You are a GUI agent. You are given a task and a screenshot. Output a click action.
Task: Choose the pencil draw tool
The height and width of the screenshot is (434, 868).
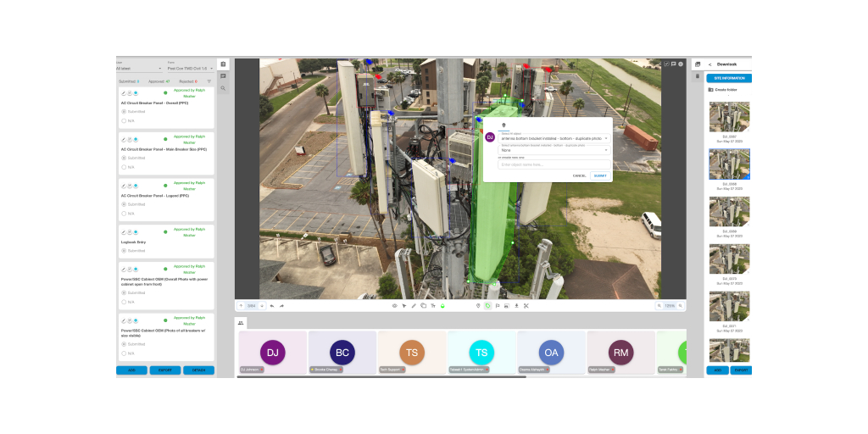(x=414, y=305)
